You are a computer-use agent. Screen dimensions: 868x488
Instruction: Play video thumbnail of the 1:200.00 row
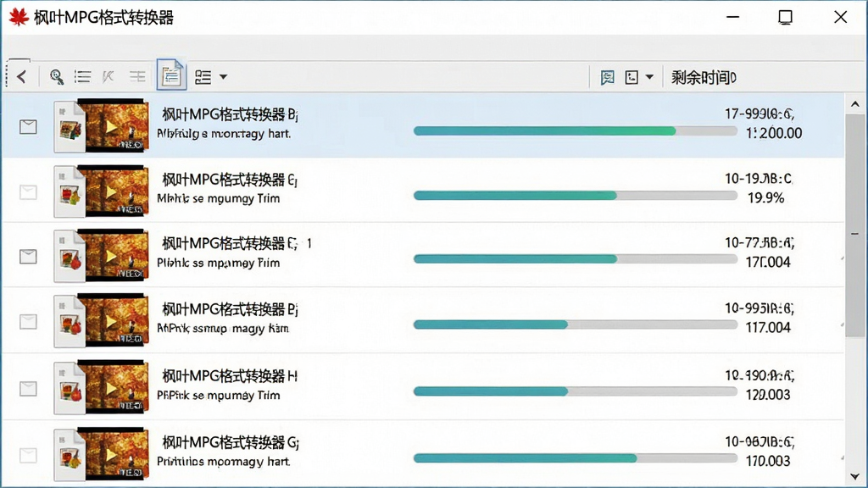coord(113,125)
